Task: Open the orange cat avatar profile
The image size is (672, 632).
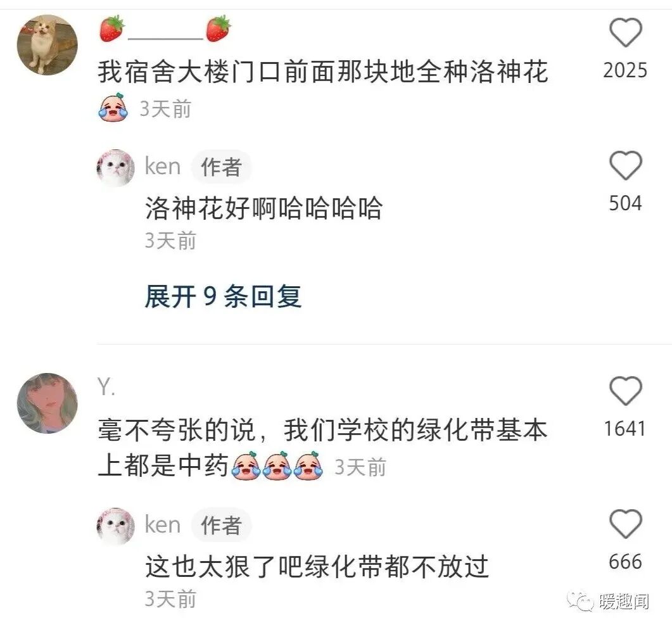Action: (x=47, y=44)
